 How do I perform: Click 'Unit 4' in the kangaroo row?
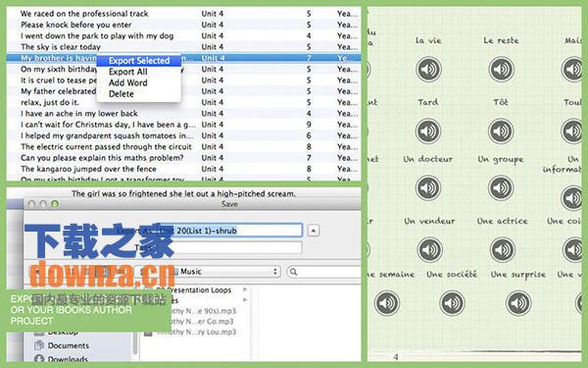point(213,169)
